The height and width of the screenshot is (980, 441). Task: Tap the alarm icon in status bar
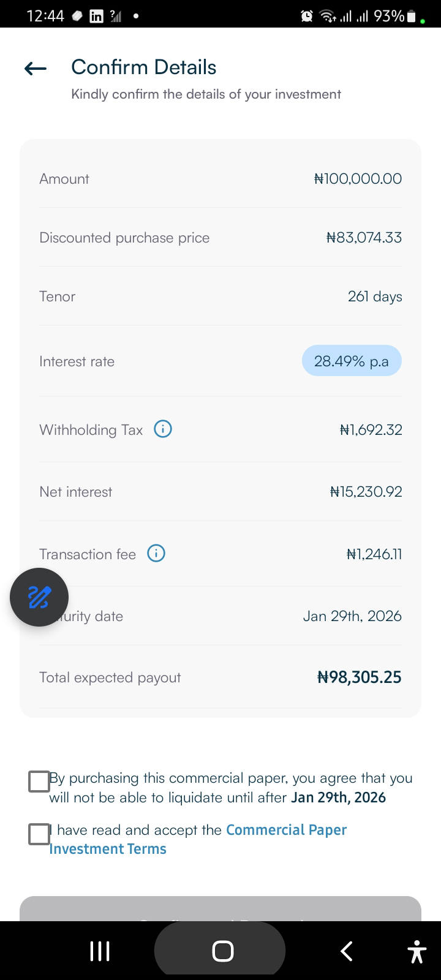coord(307,17)
